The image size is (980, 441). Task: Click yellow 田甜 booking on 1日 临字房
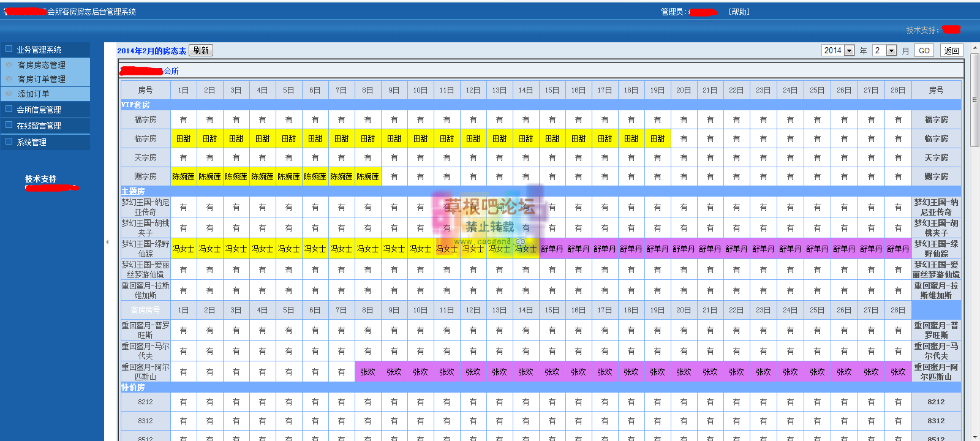tap(183, 139)
